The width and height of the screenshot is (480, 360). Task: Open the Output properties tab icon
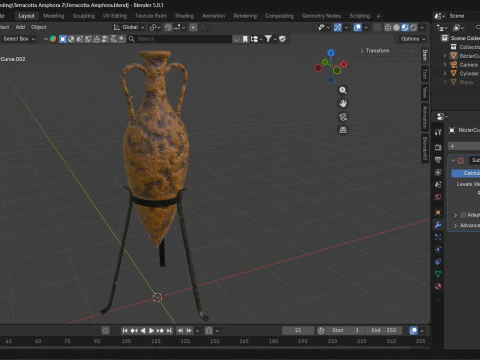coord(438,160)
